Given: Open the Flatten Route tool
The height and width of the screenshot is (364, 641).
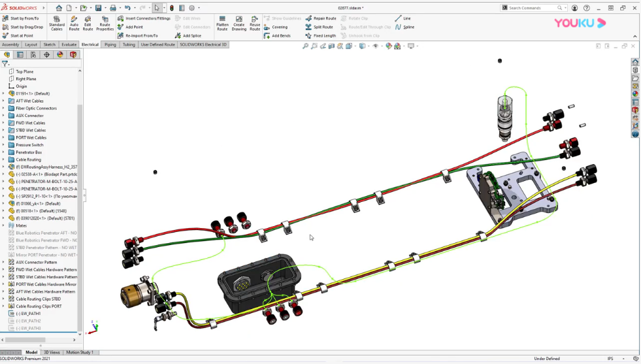Looking at the screenshot, I should click(222, 23).
